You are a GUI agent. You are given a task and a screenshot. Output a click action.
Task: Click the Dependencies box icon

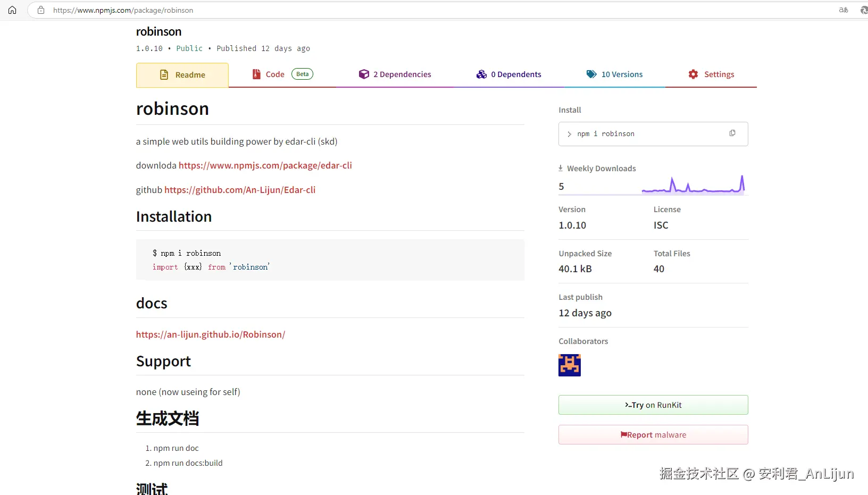pos(364,74)
